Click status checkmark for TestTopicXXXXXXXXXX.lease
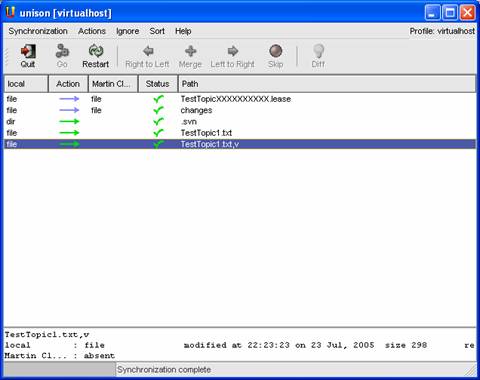Viewport: 480px width, 380px height. 158,99
